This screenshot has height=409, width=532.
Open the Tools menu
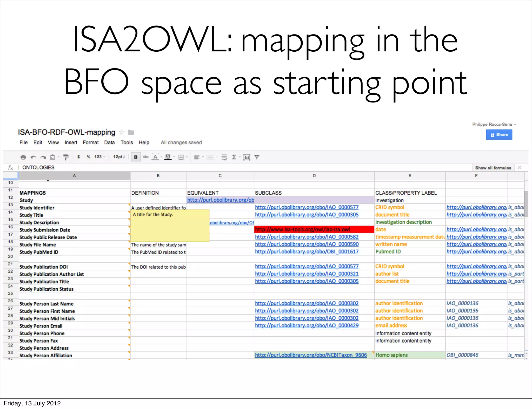127,142
